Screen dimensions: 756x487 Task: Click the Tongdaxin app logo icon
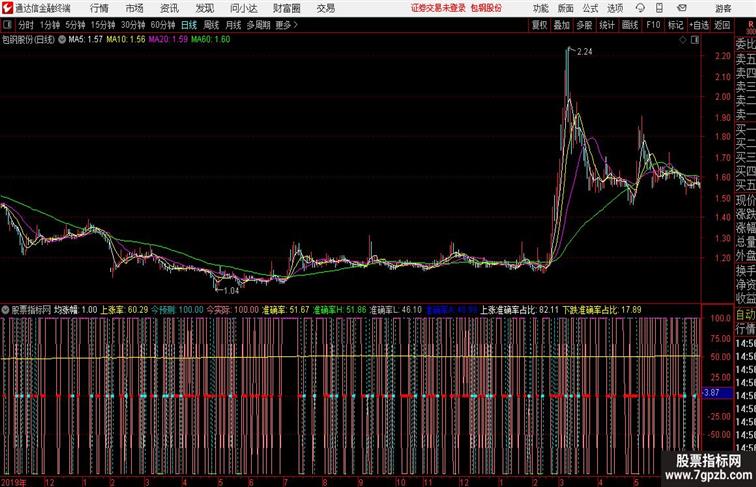click(x=7, y=8)
